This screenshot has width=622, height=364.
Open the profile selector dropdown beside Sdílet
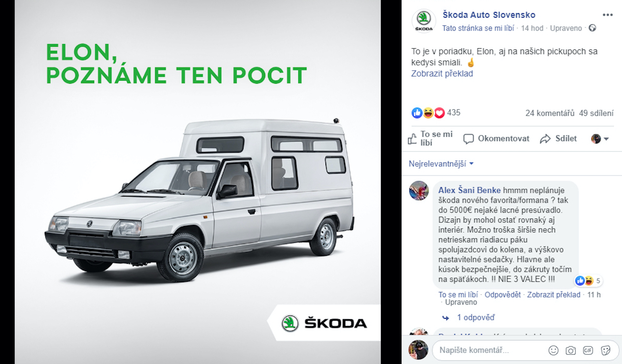click(x=600, y=139)
